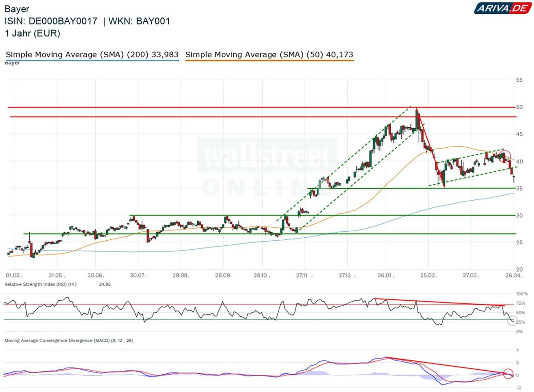Click the RSI axis label 50%
This screenshot has height=392, width=534.
(520, 313)
